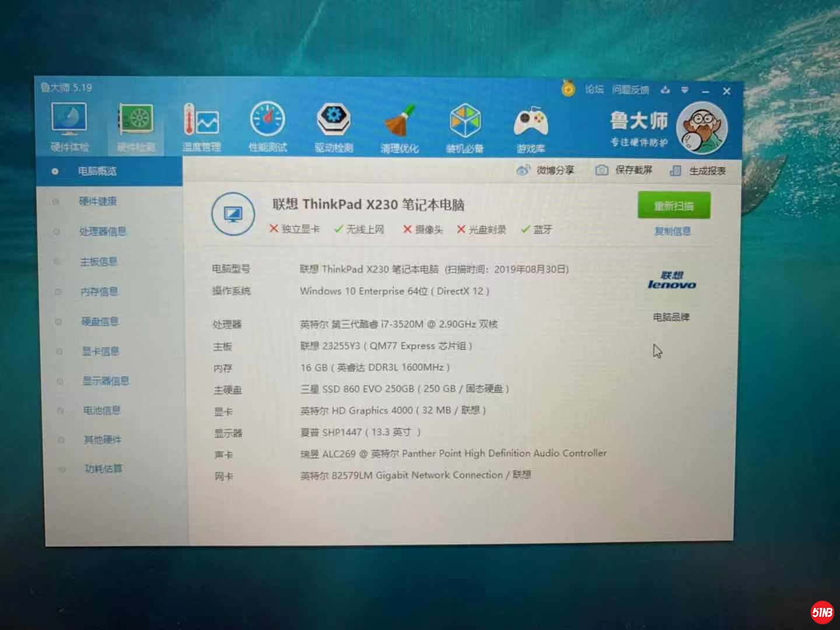Viewport: 840px width, 630px height.
Task: Open title bar dropdown menu arrow
Action: point(685,90)
